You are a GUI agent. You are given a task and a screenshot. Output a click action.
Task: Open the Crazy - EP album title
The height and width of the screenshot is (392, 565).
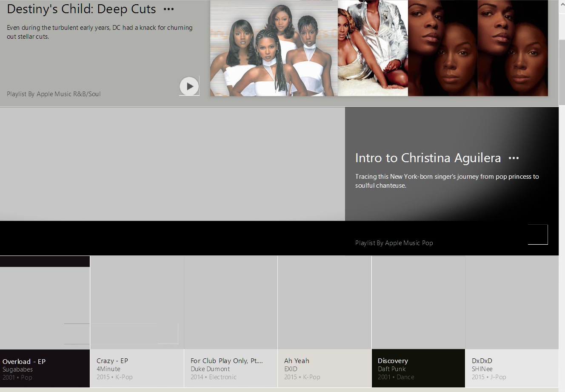pos(112,361)
